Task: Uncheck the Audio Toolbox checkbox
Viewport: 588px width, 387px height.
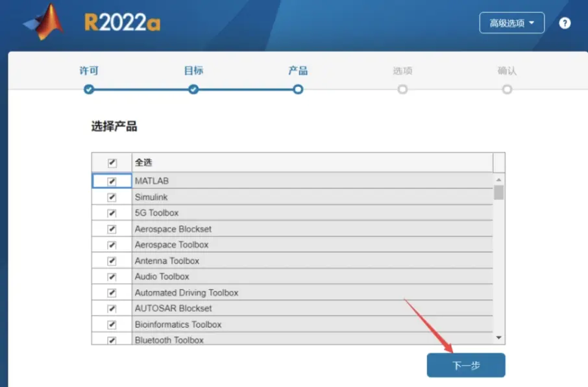Action: tap(112, 277)
